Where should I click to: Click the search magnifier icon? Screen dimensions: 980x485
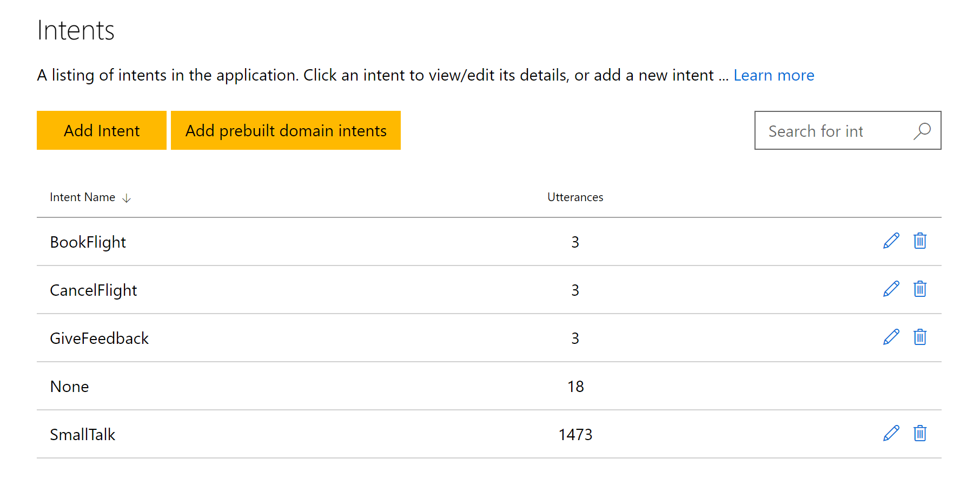[x=922, y=131]
